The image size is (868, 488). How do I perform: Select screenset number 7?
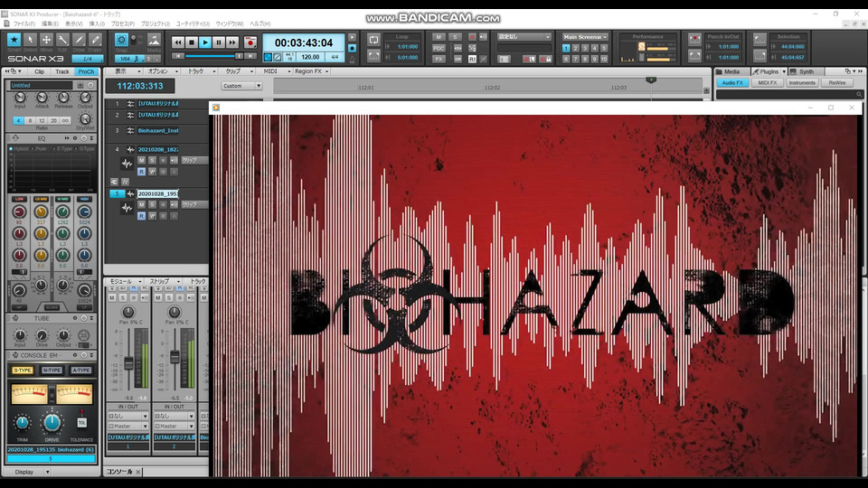pyautogui.click(x=575, y=59)
